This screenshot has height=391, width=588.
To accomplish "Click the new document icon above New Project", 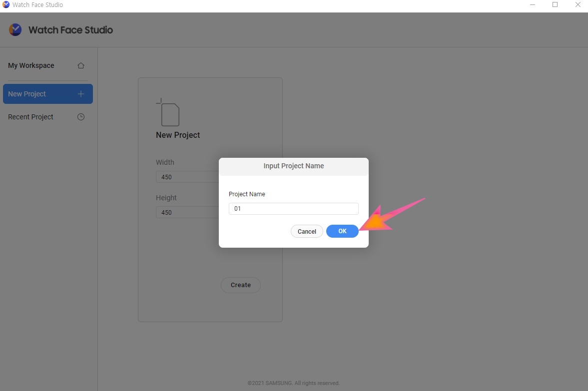I will coord(168,112).
